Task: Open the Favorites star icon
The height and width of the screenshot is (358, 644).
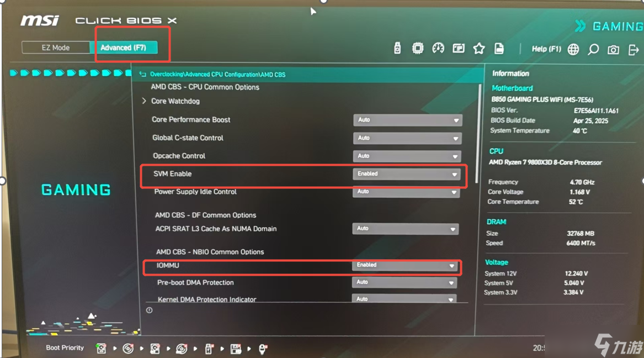Action: click(478, 49)
